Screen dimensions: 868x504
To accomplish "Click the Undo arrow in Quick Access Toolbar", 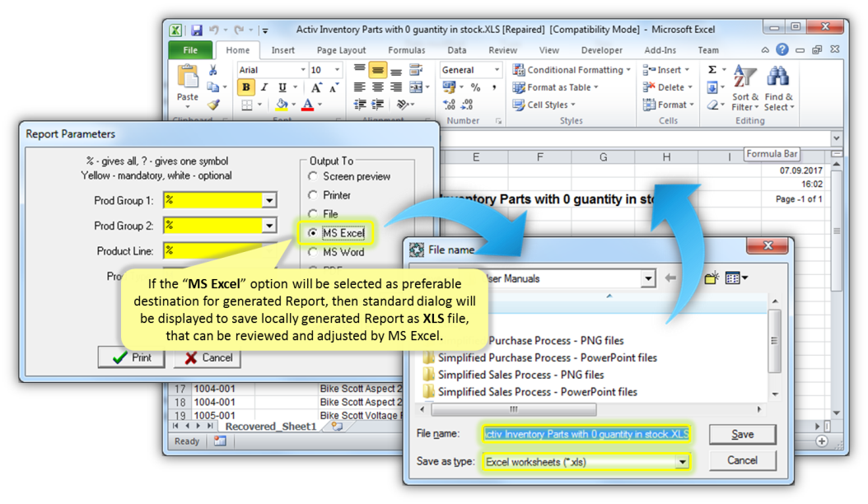I will (214, 30).
